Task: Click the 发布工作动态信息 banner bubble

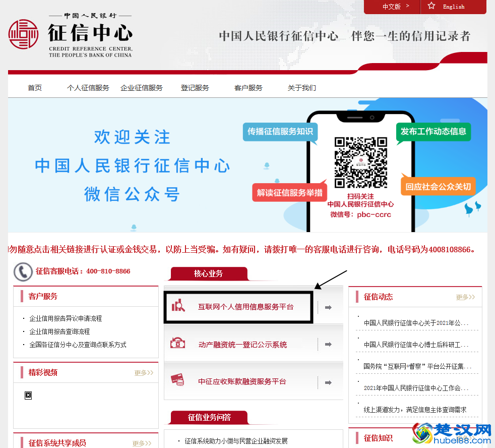Action: point(434,132)
